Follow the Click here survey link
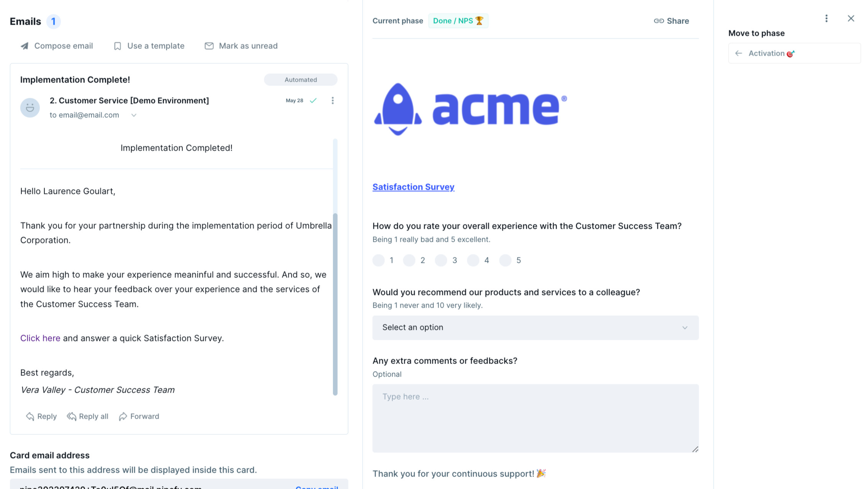The height and width of the screenshot is (489, 868). [40, 338]
